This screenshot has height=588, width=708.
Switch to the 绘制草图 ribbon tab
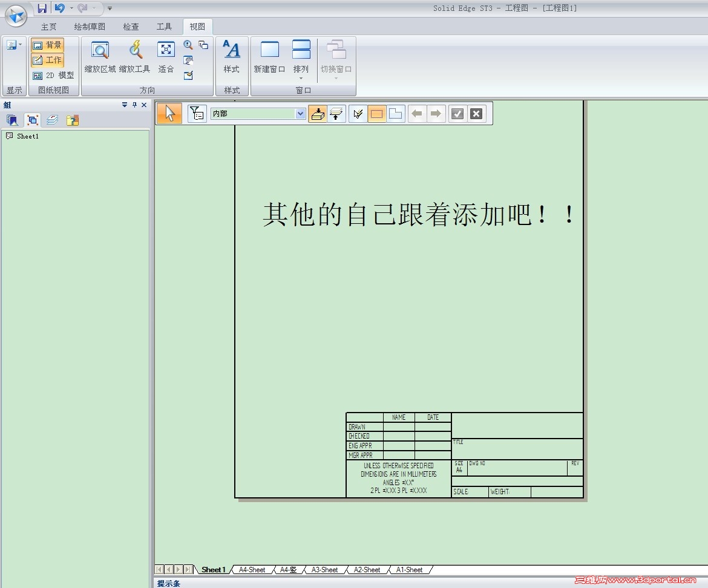coord(90,27)
